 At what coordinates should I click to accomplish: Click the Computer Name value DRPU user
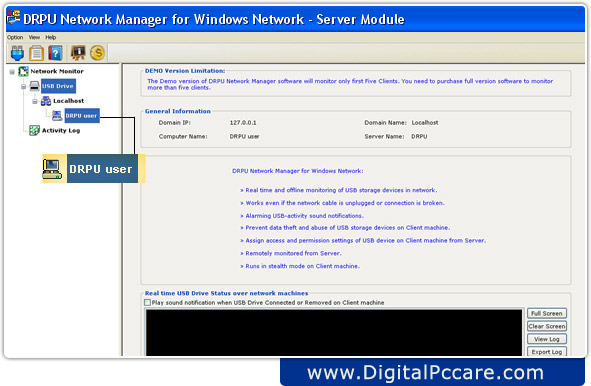coord(244,136)
